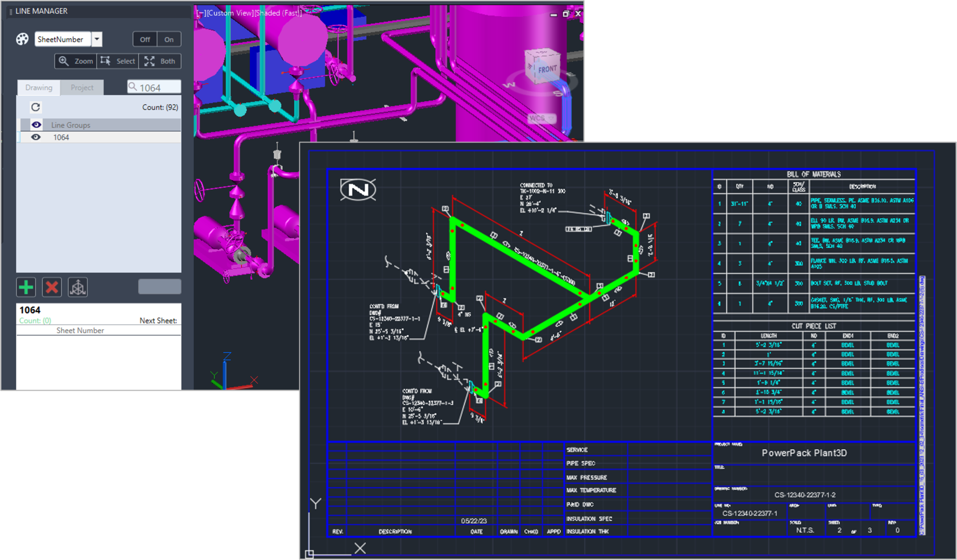This screenshot has height=560, width=957.
Task: Click the 3D axes cube icon
Action: 78,287
